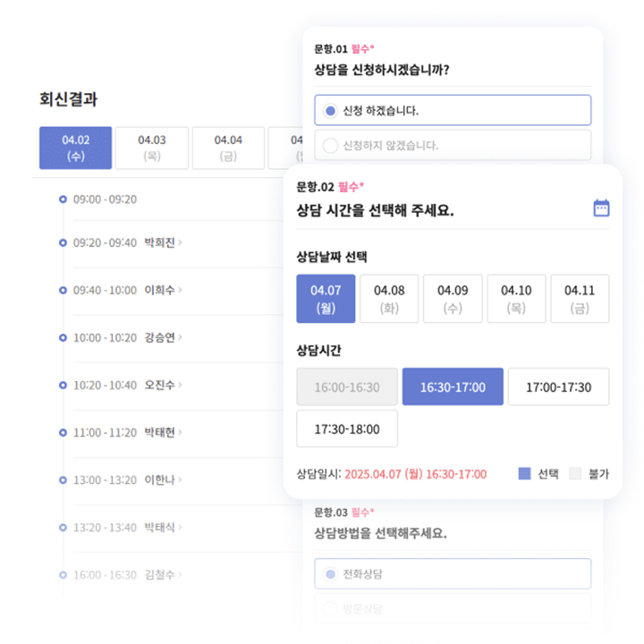644x644 pixels.
Task: Switch to the 04.04 (금) results tab
Action: 228,148
